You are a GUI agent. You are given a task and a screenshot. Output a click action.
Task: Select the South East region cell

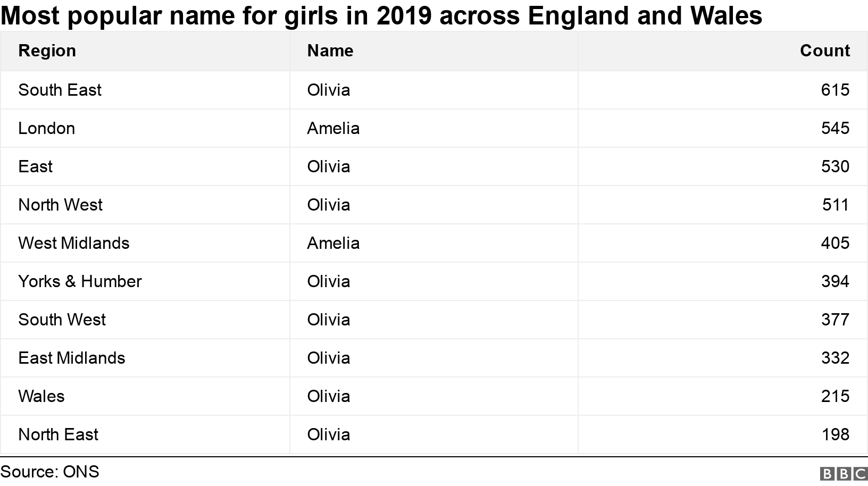point(60,90)
